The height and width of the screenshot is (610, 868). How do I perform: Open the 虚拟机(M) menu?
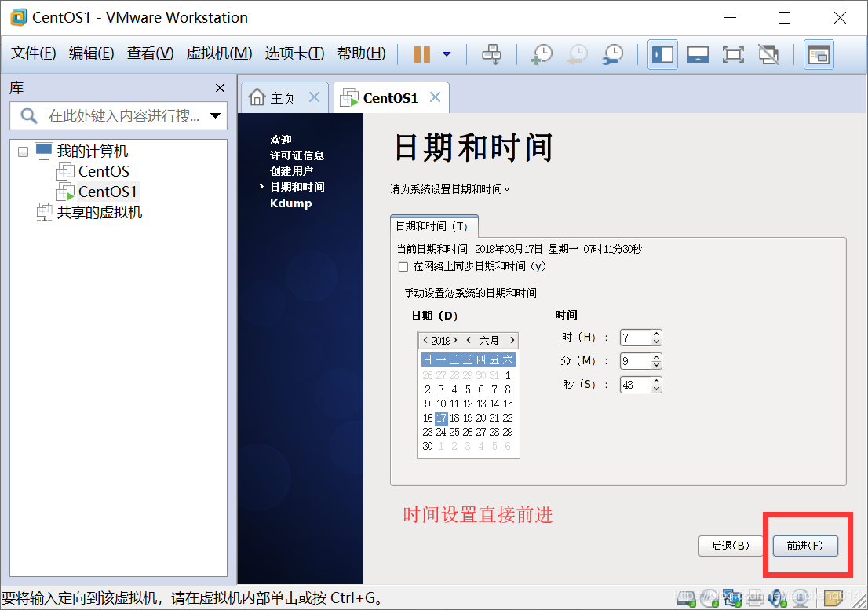click(x=219, y=53)
